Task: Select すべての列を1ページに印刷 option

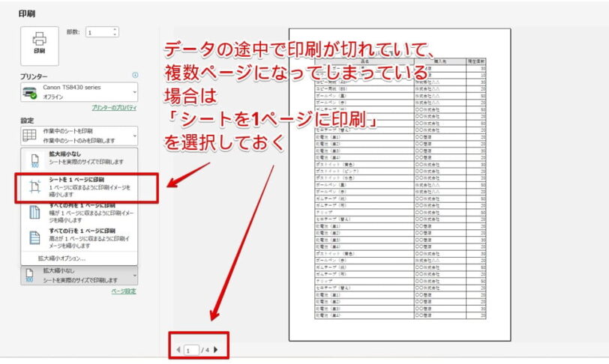Action: tap(79, 213)
